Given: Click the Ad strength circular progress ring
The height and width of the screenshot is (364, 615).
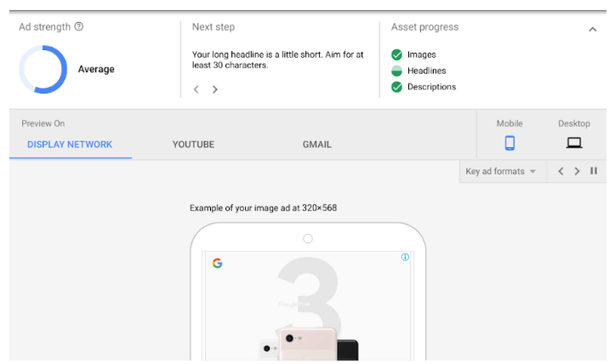Looking at the screenshot, I should click(43, 70).
